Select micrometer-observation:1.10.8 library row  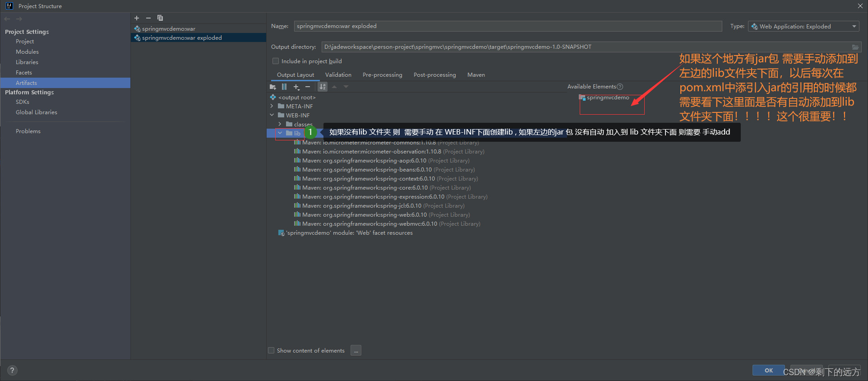(389, 152)
